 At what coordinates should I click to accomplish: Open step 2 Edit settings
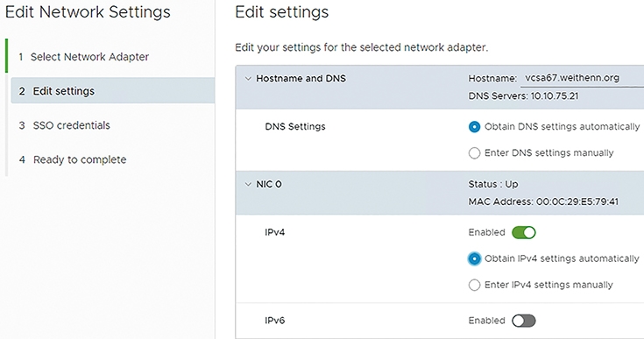[x=113, y=91]
